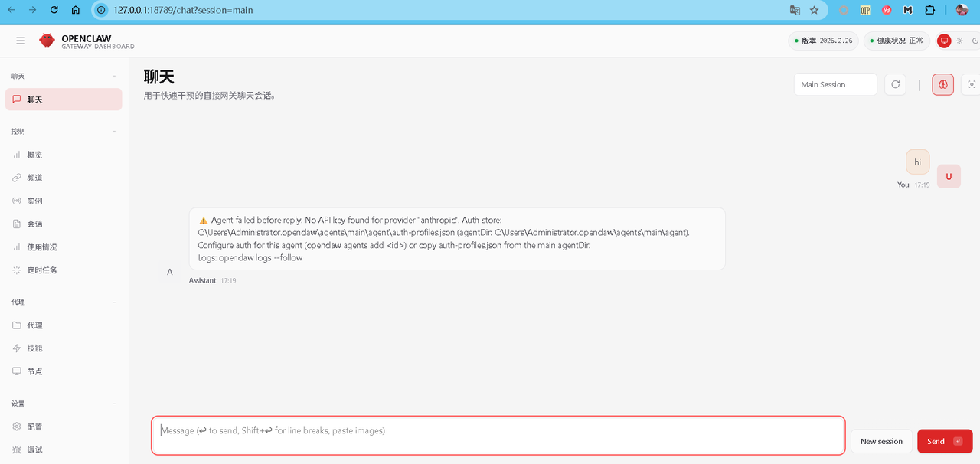Focus the Message input field
The height and width of the screenshot is (464, 980).
point(498,435)
